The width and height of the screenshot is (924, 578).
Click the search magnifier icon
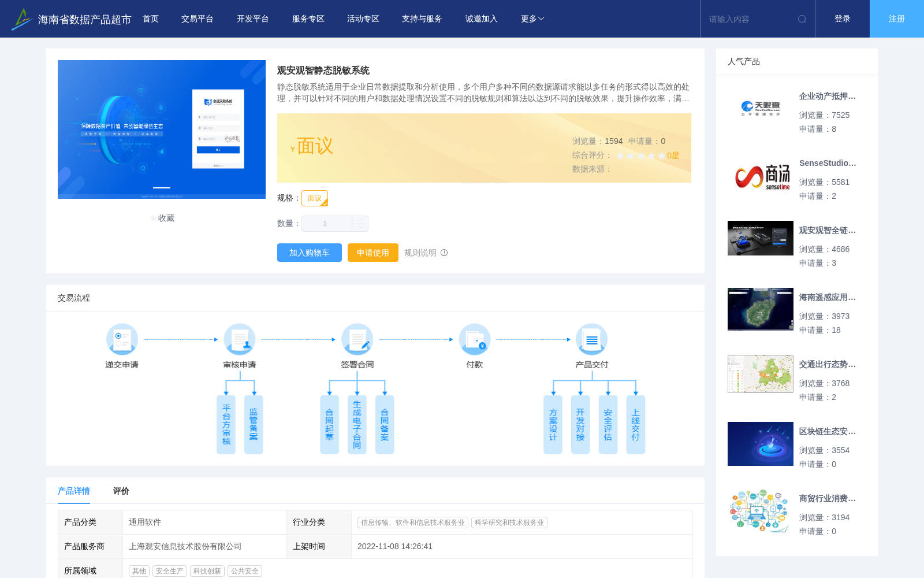point(802,19)
